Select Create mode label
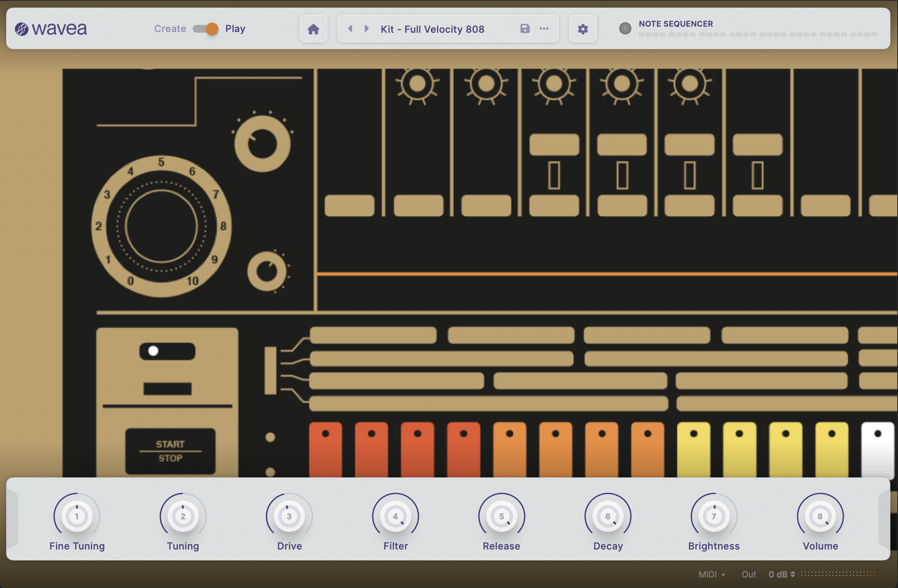Viewport: 898px width, 588px height. coord(170,29)
